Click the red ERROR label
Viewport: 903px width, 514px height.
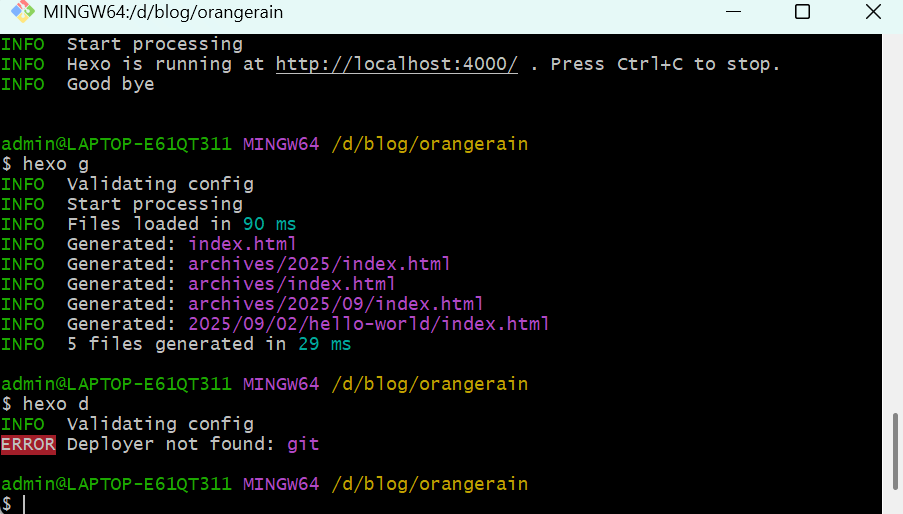[28, 444]
